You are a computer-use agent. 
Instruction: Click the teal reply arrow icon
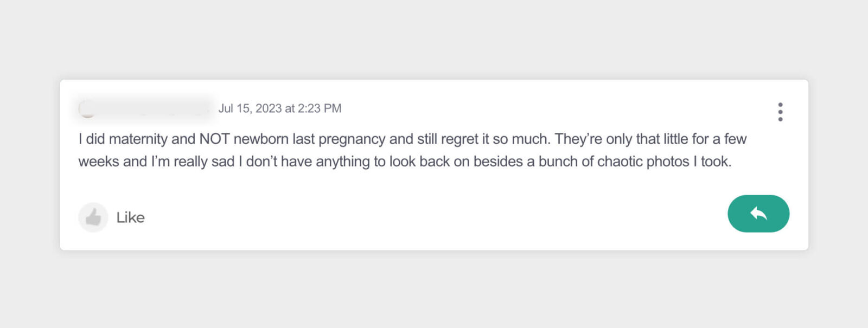point(758,214)
